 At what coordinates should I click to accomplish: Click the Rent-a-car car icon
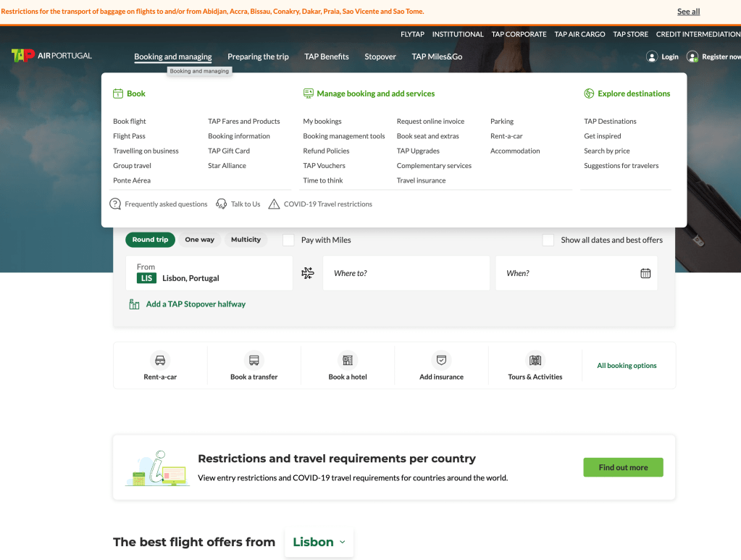click(x=160, y=360)
